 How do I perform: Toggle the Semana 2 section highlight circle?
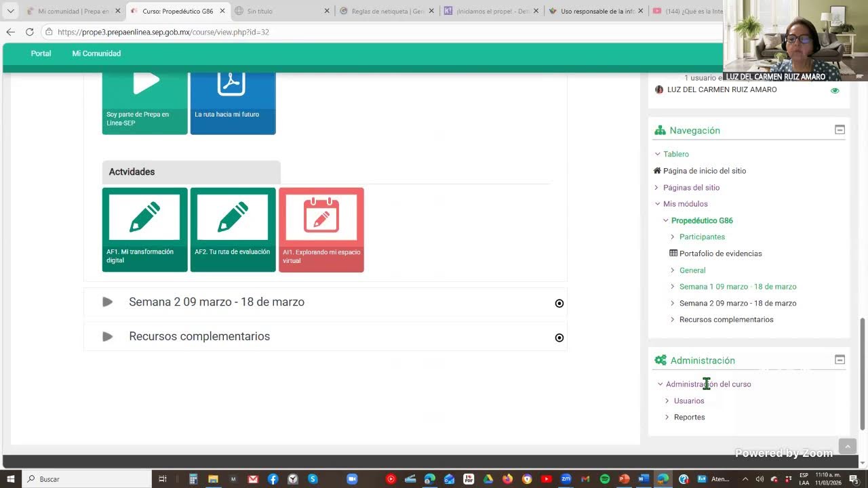559,303
